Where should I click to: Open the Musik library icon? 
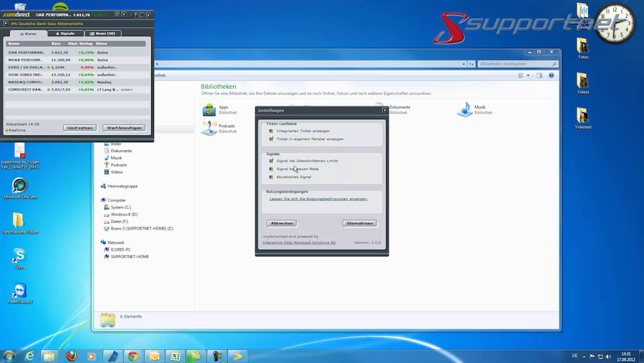tap(465, 110)
